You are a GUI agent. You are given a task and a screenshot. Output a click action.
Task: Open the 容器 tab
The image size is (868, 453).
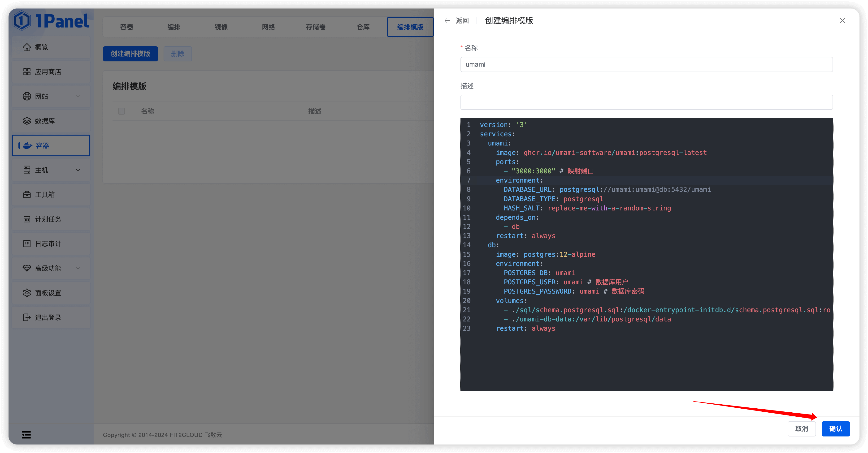[x=127, y=27]
